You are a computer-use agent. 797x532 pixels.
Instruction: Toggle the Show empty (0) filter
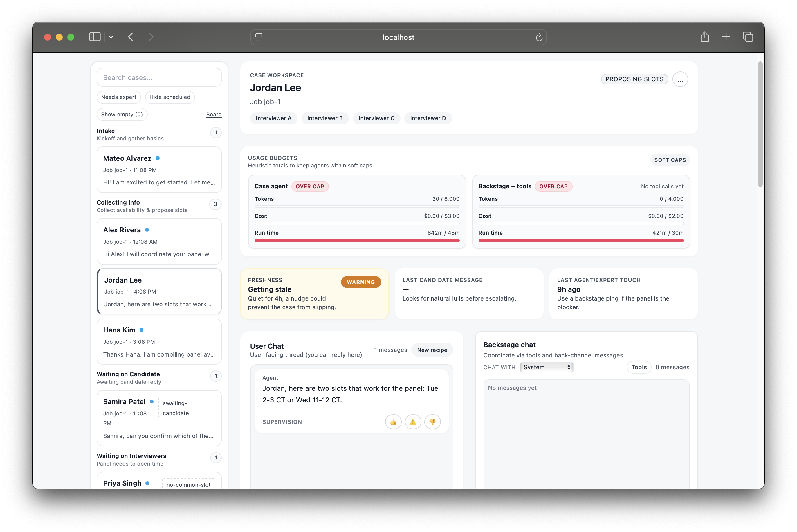[x=122, y=114]
